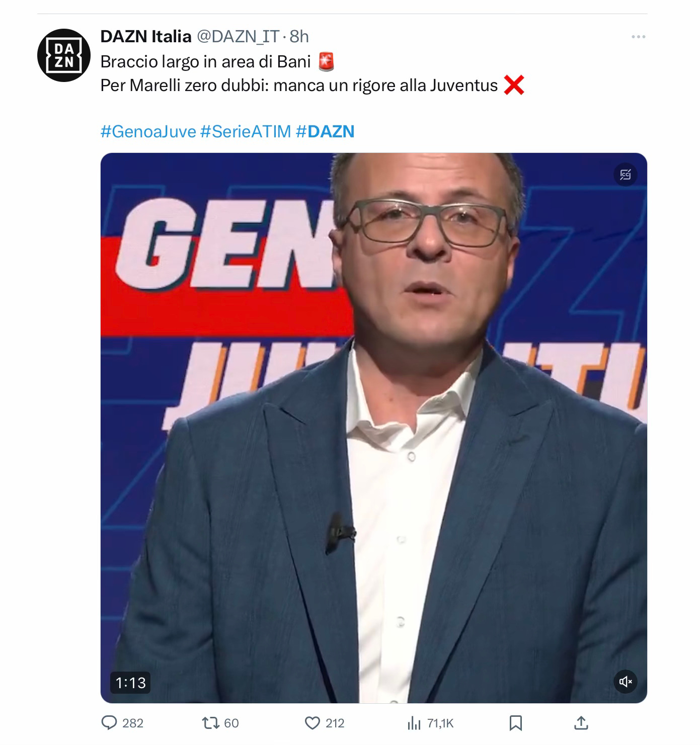Like the tweet via the heart icon
Image resolution: width=700 pixels, height=745 pixels.
[x=313, y=723]
